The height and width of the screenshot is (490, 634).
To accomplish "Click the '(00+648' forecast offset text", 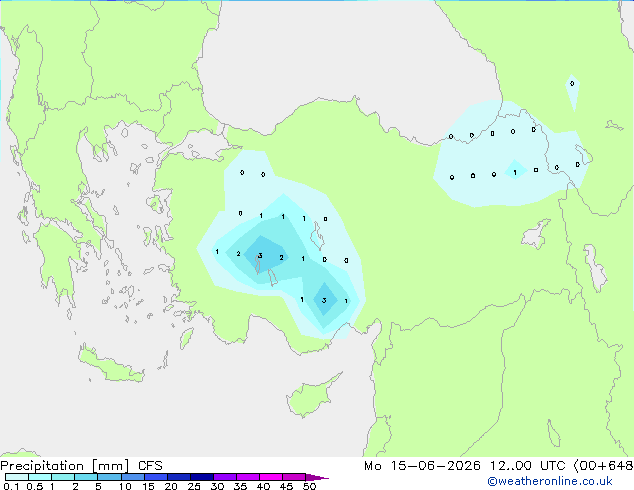I will click(x=603, y=466).
